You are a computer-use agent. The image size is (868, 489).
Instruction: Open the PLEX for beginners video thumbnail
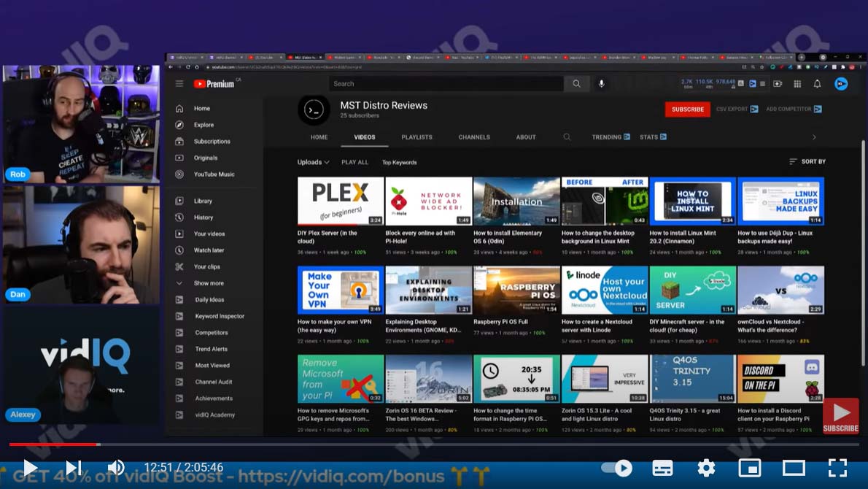click(x=341, y=201)
